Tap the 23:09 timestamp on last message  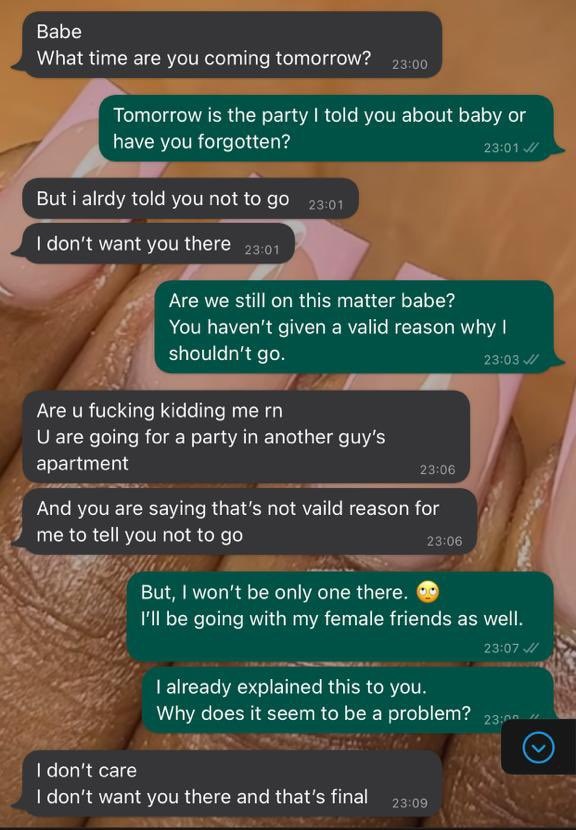pyautogui.click(x=410, y=803)
